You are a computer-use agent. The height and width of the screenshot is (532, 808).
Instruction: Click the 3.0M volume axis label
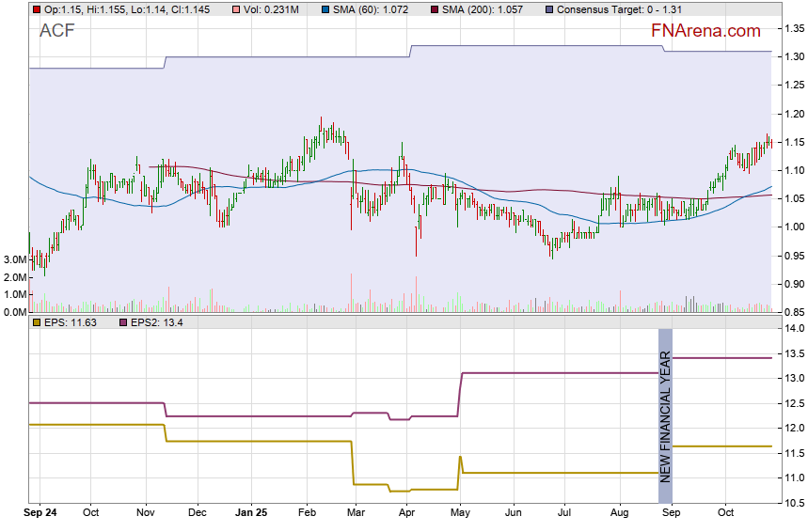(x=14, y=259)
